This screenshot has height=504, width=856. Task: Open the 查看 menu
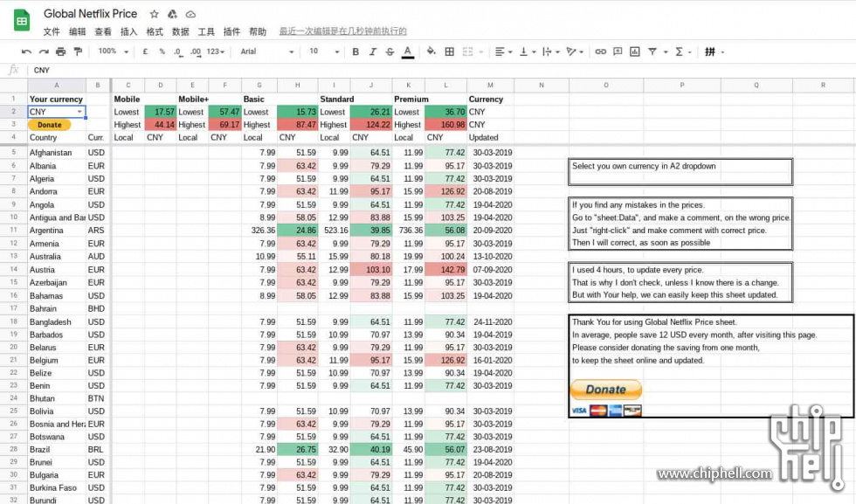(103, 31)
